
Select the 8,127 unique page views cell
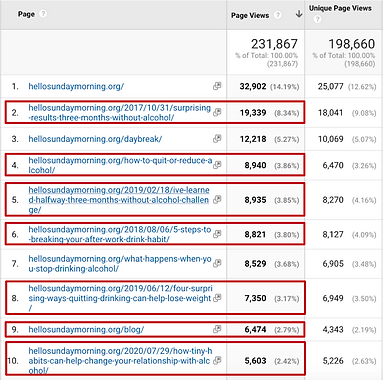coord(333,234)
